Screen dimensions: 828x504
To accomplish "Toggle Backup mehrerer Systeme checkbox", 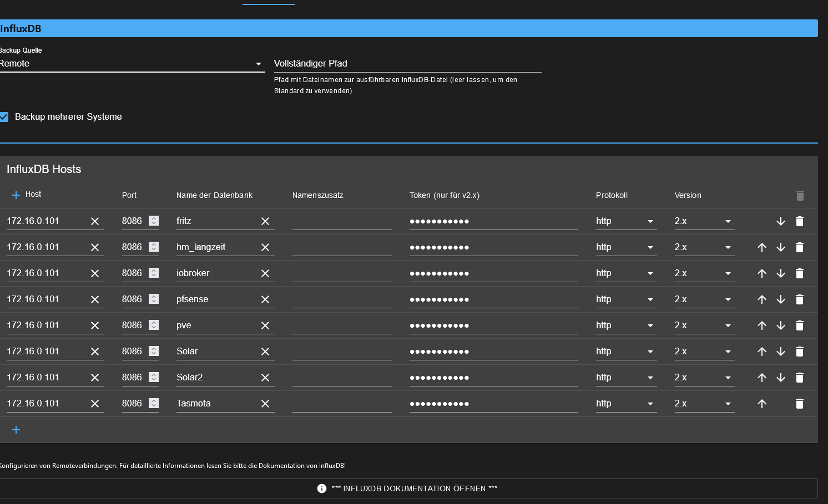I will tap(4, 116).
